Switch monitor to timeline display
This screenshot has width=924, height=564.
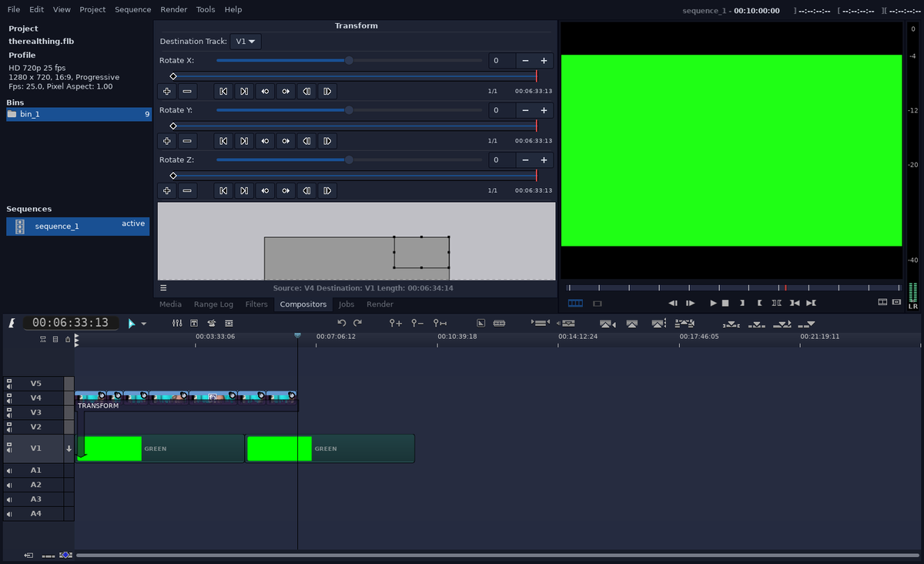(x=575, y=304)
